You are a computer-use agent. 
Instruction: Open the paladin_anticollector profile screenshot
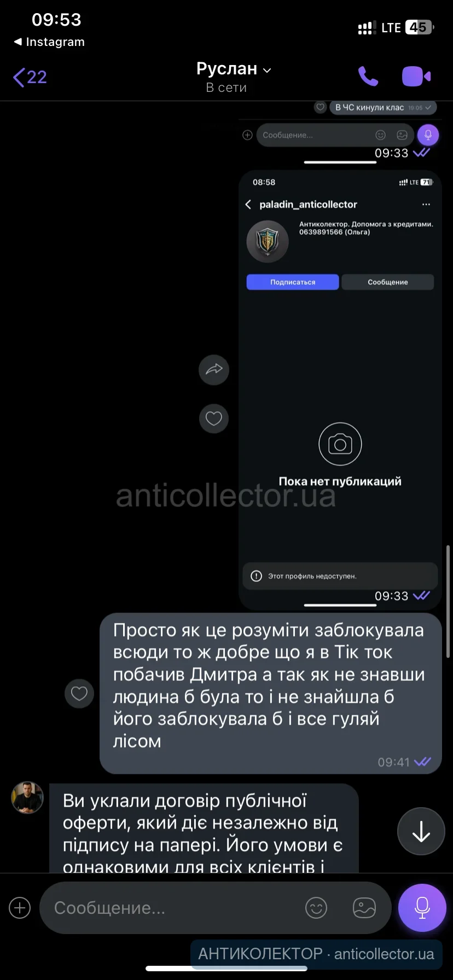340,389
